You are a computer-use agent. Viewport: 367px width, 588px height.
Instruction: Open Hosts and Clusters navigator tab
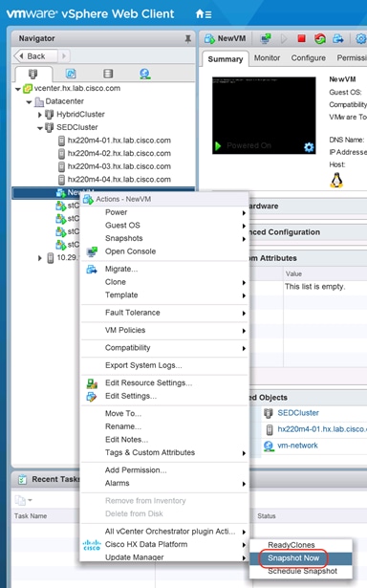(33, 74)
